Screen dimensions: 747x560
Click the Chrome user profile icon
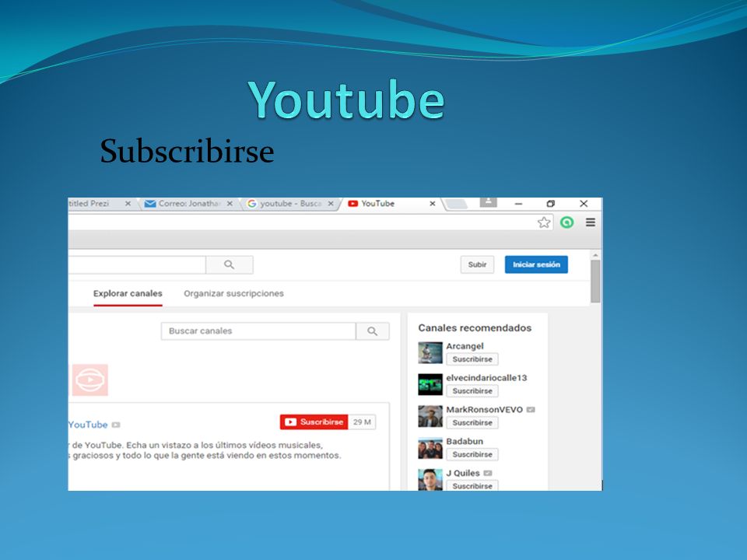click(488, 202)
